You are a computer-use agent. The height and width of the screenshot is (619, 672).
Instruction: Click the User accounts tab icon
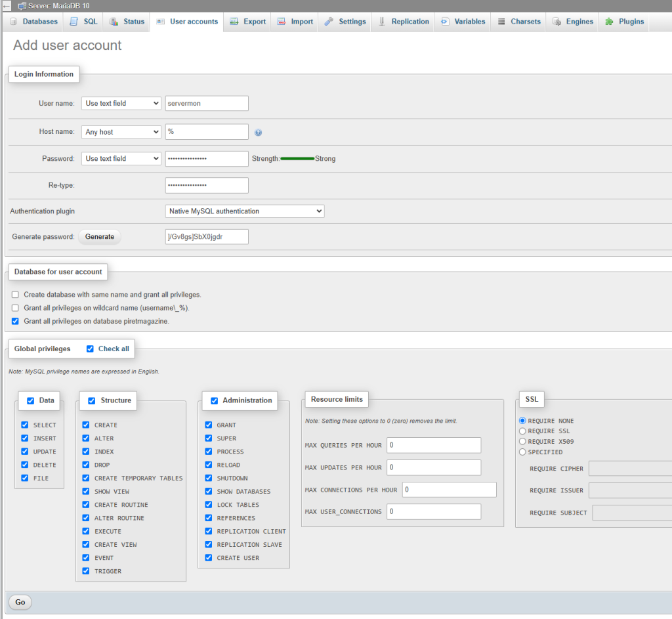160,22
